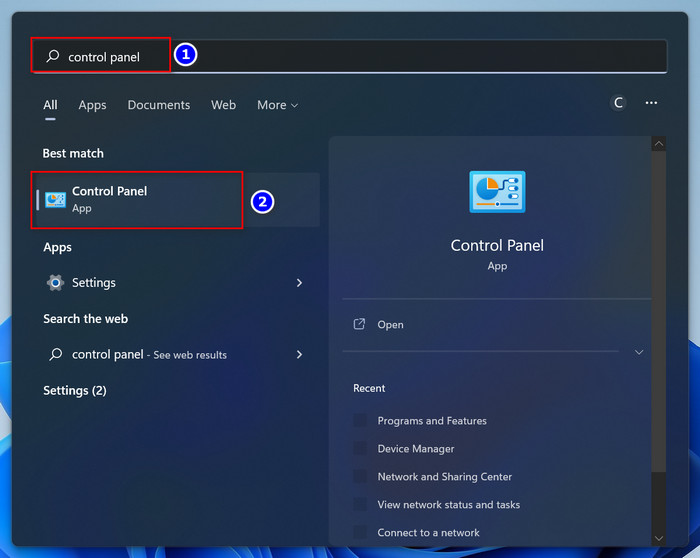The image size is (700, 558).
Task: Click the large Control Panel preview icon
Action: pyautogui.click(x=497, y=192)
